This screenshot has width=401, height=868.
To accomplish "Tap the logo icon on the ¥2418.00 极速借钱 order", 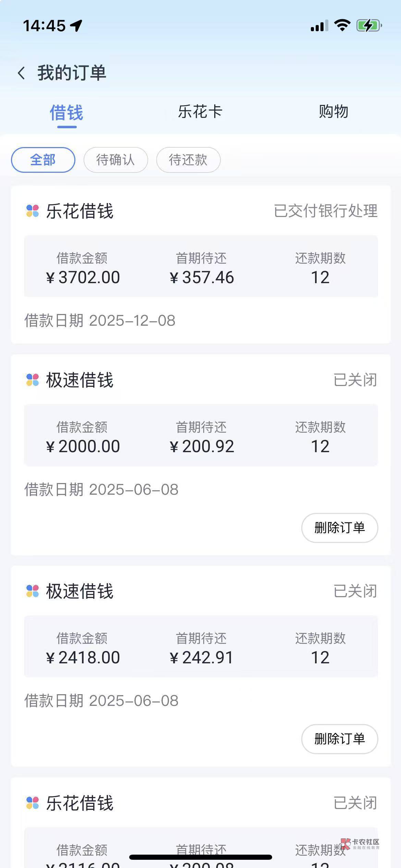I will [x=33, y=591].
